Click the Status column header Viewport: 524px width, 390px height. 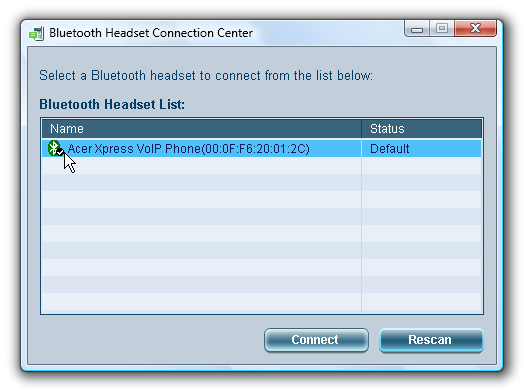(421, 129)
